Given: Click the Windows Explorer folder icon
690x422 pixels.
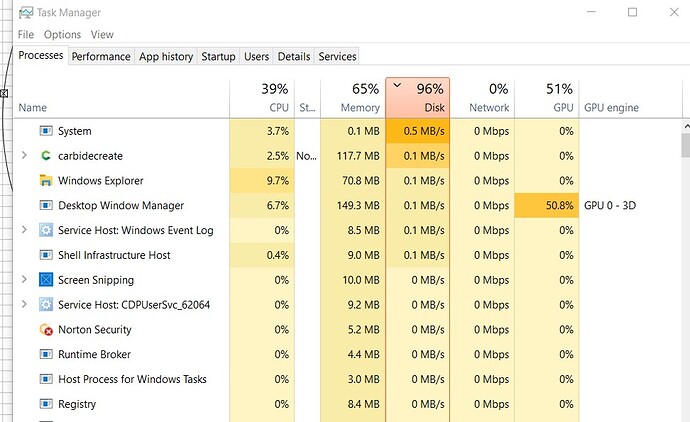Looking at the screenshot, I should pyautogui.click(x=46, y=180).
